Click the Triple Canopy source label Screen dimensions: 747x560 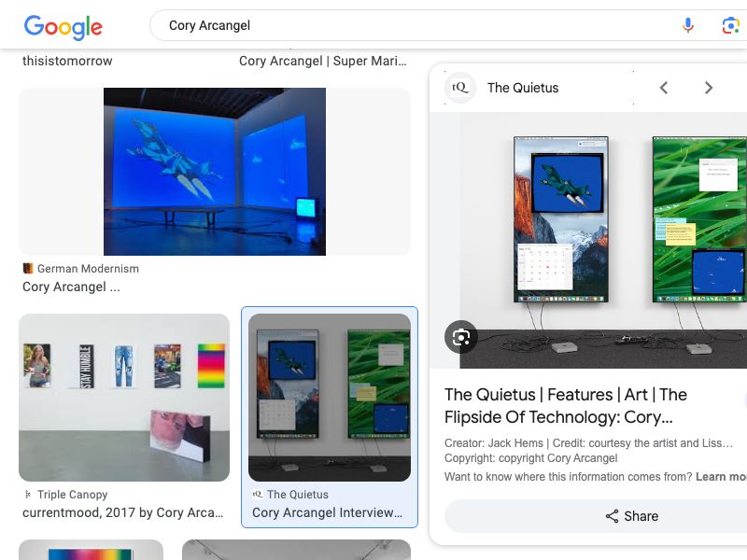point(73,495)
